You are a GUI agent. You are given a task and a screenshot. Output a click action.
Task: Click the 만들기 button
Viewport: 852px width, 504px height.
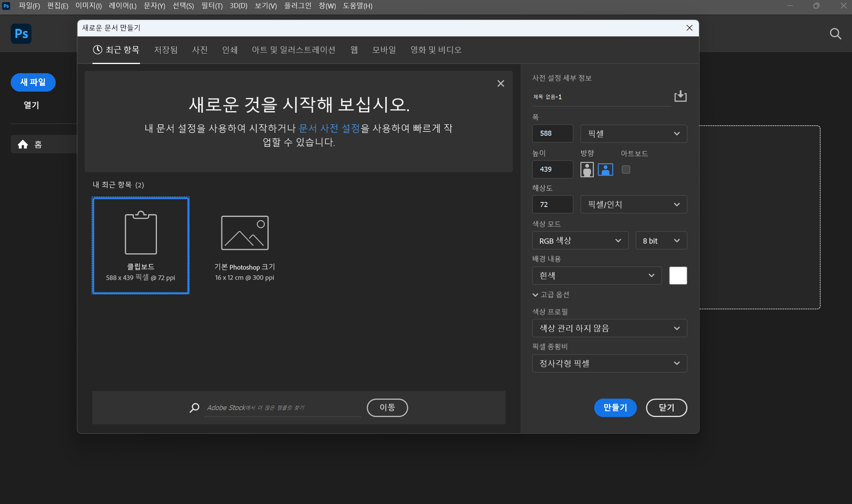click(615, 407)
